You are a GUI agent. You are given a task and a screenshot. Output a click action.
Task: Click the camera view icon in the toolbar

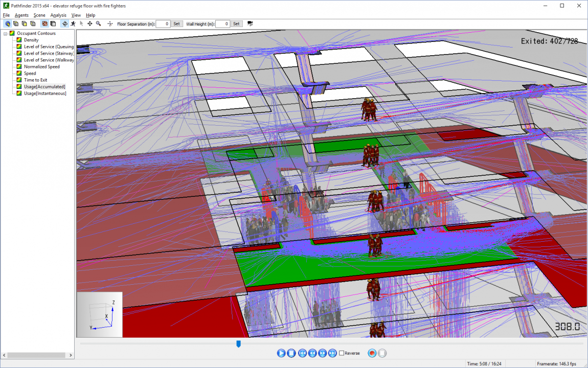click(250, 24)
